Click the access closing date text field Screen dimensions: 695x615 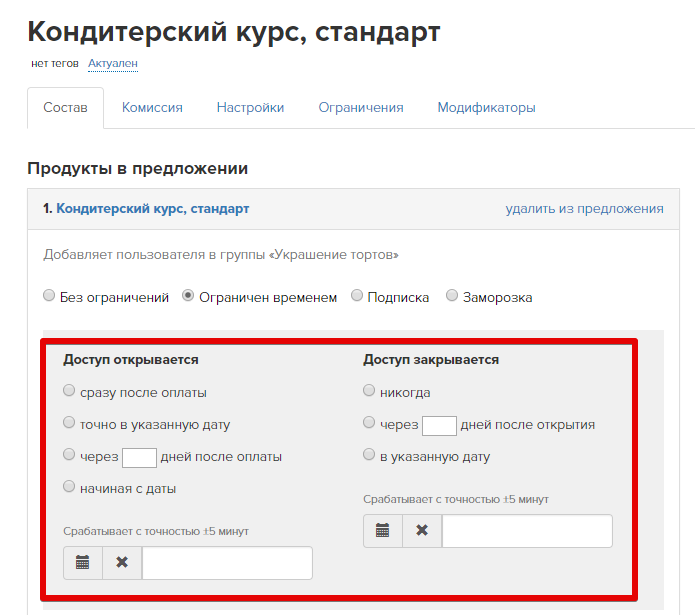pos(527,531)
